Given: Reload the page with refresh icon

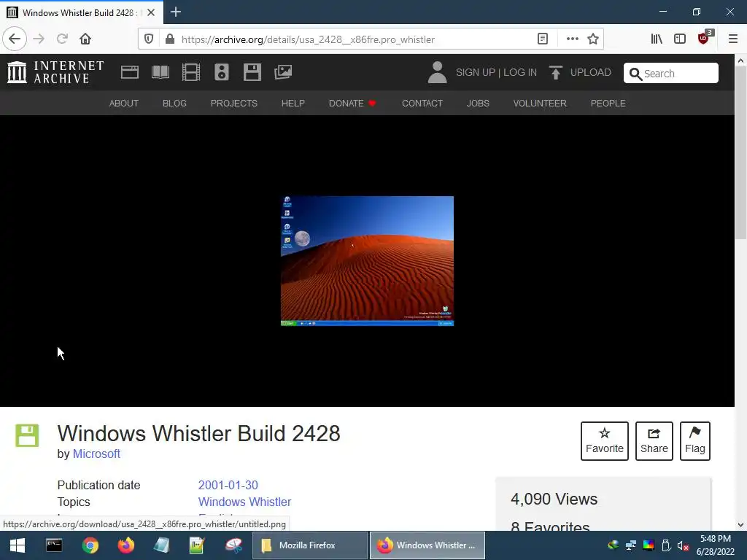Looking at the screenshot, I should point(62,39).
